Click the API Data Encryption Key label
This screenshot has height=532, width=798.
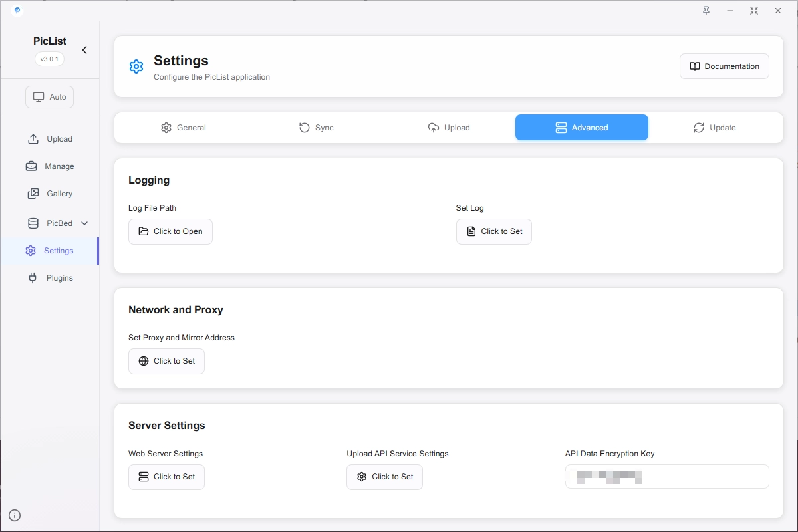click(x=610, y=454)
